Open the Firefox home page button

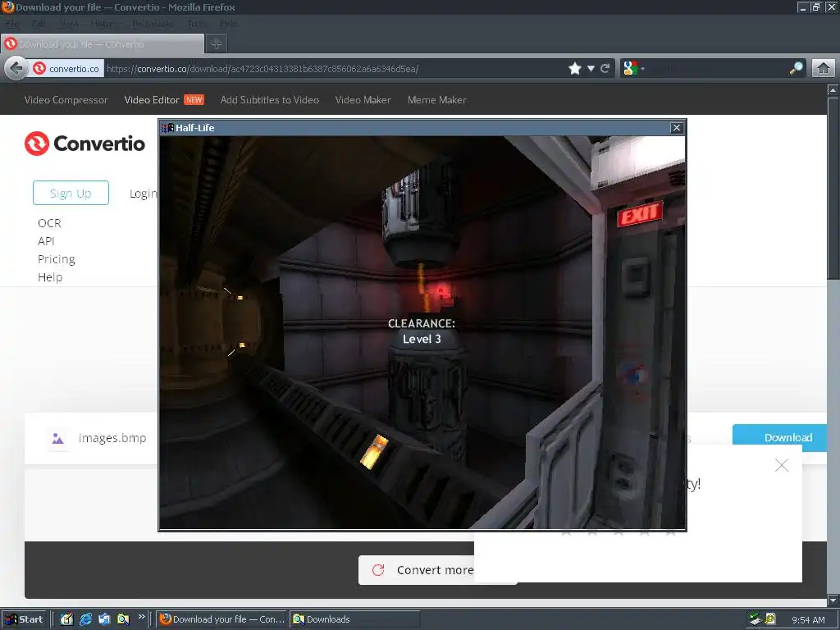(x=824, y=68)
